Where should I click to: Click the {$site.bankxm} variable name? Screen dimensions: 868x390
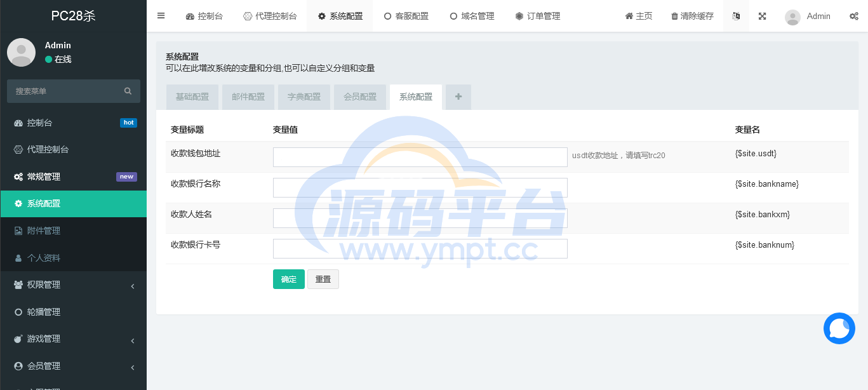click(x=763, y=215)
